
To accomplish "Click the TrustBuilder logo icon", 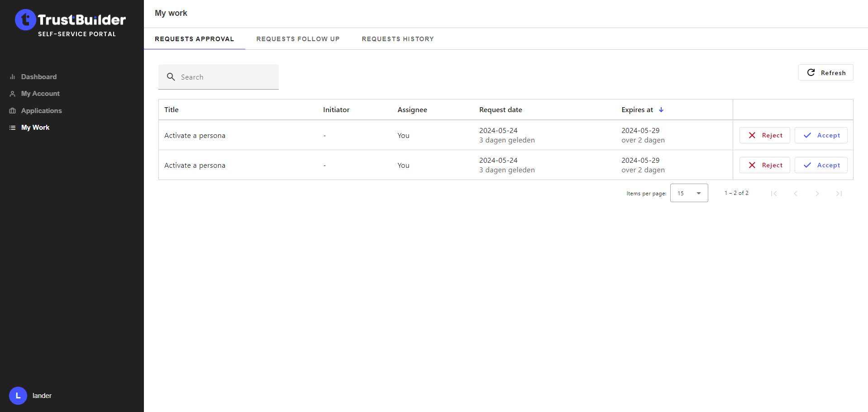I will [x=25, y=20].
